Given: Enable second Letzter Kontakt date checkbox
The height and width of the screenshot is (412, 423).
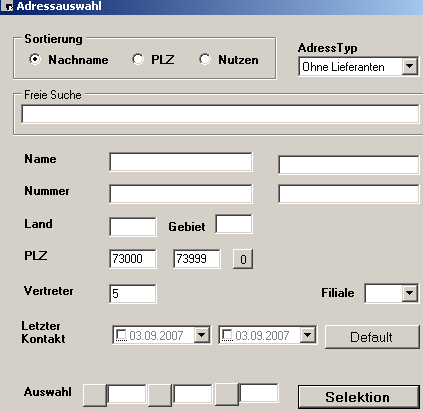Looking at the screenshot, I should (227, 335).
